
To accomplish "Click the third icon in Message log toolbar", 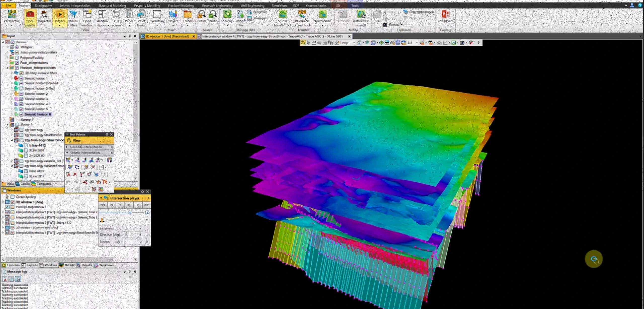I will pos(18,279).
